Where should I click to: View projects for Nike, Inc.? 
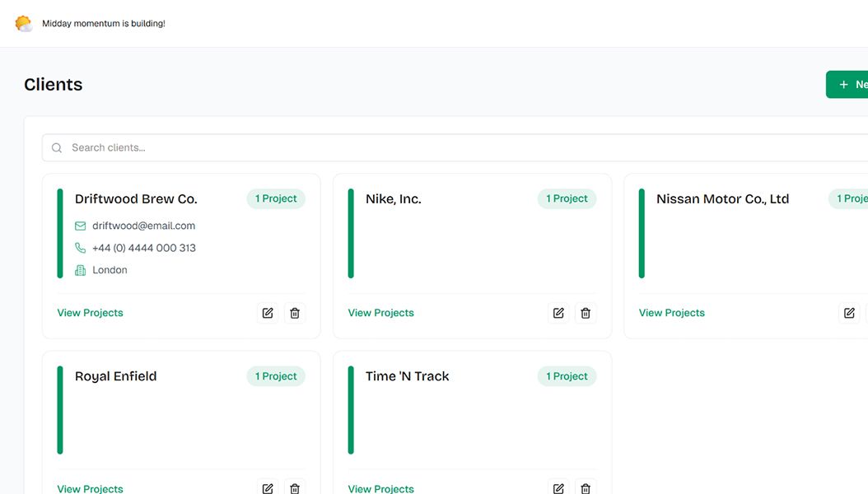click(x=380, y=313)
